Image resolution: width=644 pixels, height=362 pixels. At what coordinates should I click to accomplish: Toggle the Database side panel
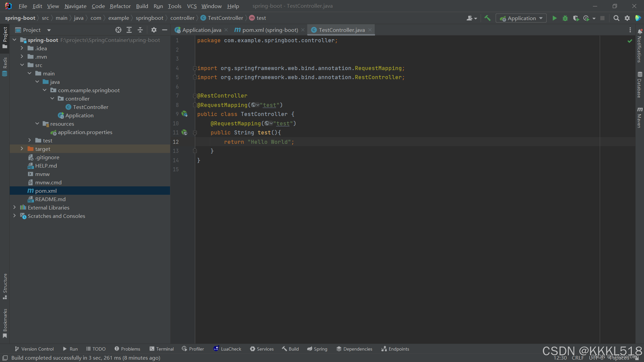pyautogui.click(x=640, y=85)
